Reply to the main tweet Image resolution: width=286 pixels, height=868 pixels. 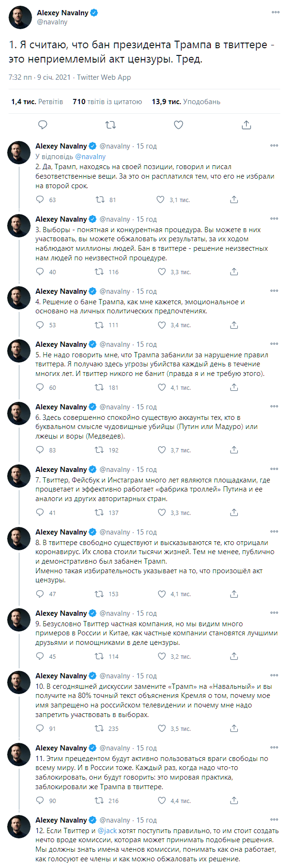tap(43, 125)
